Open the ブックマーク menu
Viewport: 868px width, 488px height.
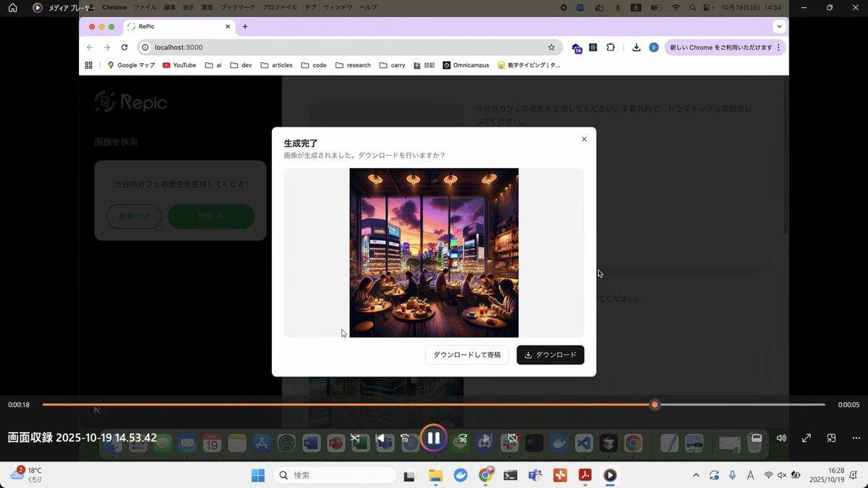239,7
